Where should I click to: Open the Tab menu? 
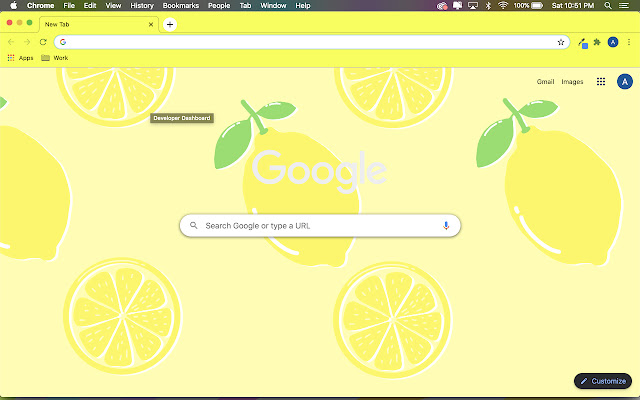[x=245, y=5]
